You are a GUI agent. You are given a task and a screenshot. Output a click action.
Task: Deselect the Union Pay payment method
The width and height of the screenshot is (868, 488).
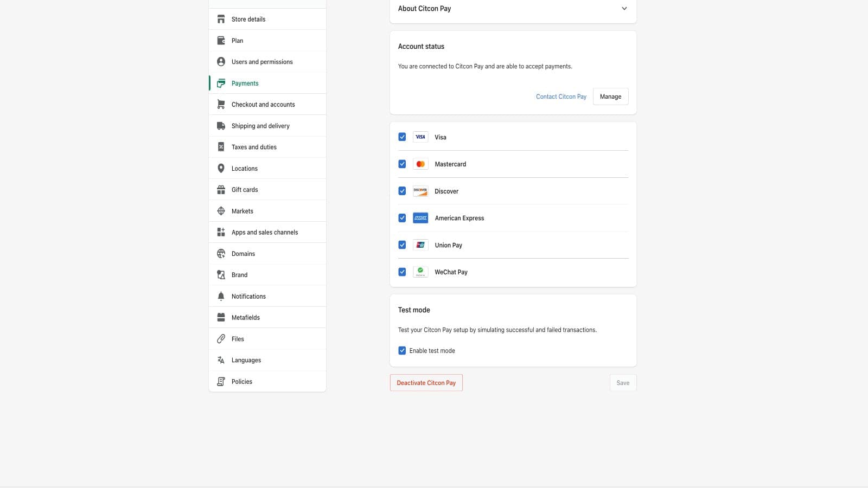tap(402, 245)
